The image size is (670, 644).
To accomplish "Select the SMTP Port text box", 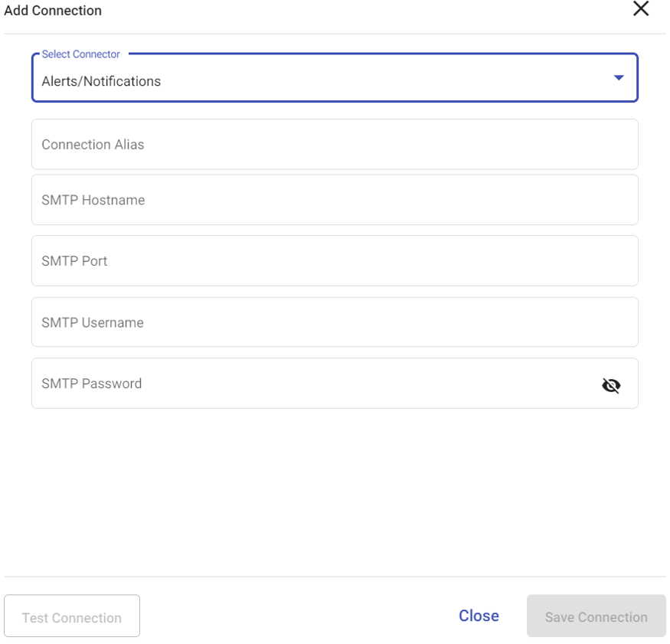I will pos(335,260).
